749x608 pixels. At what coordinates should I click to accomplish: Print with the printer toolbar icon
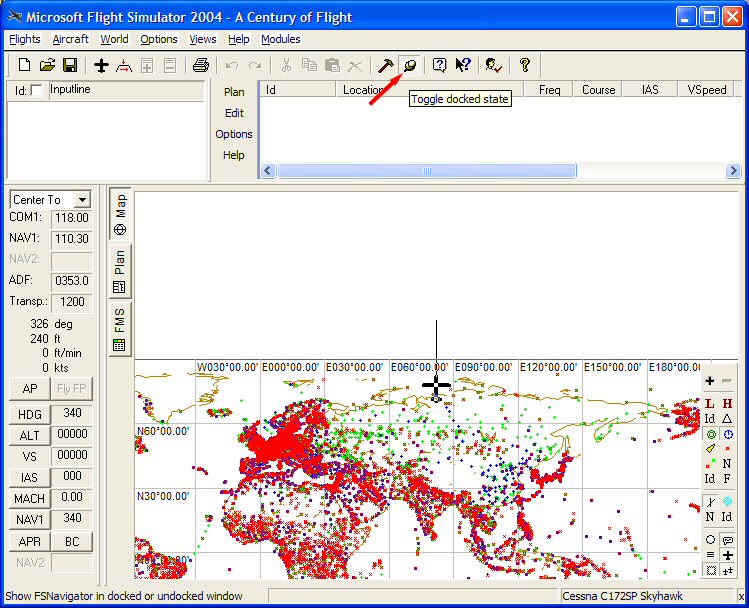pos(201,65)
